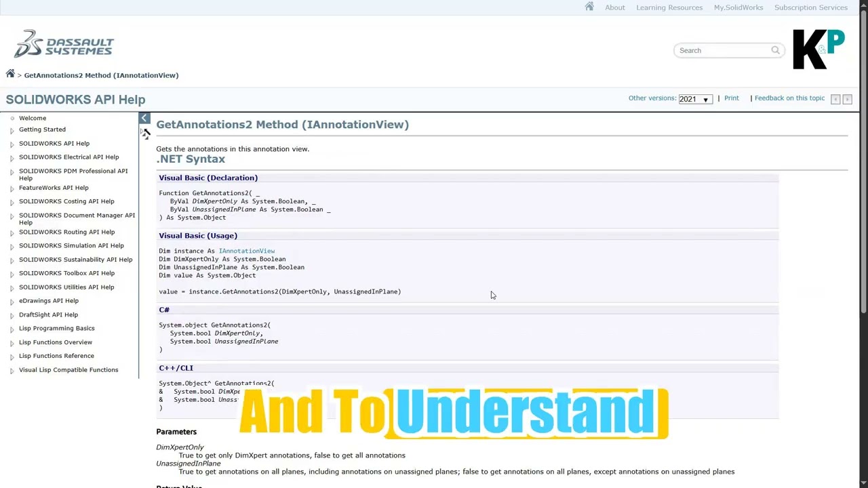Expand SOLIDWORKS Costing API Help node
Screen dimensions: 868x488
point(12,202)
